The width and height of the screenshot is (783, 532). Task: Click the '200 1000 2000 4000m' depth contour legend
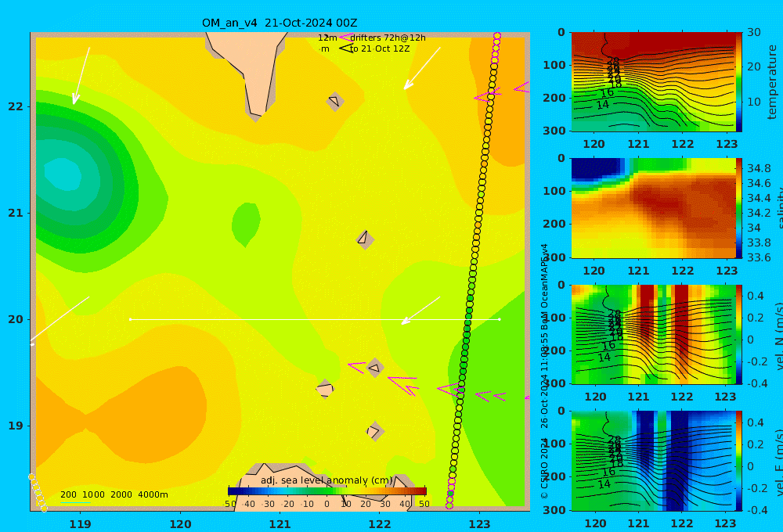(x=114, y=494)
